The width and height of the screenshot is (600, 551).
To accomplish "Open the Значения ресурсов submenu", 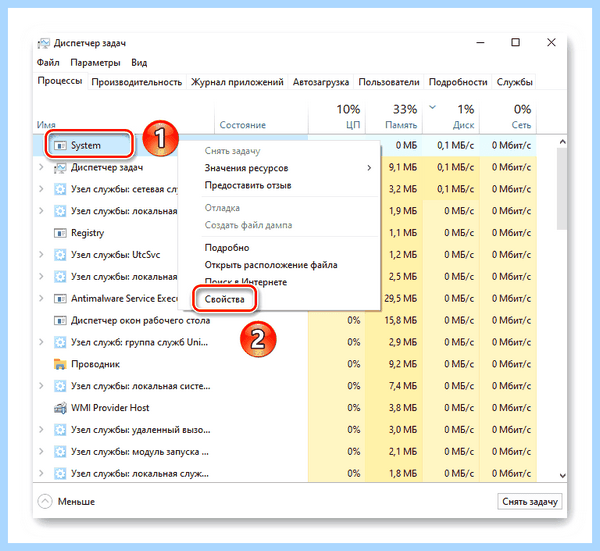I will click(x=281, y=168).
